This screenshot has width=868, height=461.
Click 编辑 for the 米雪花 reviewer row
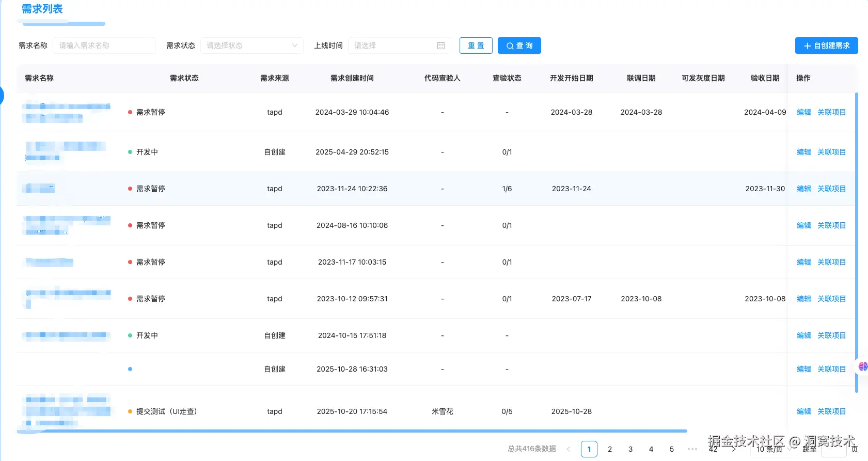(x=803, y=411)
